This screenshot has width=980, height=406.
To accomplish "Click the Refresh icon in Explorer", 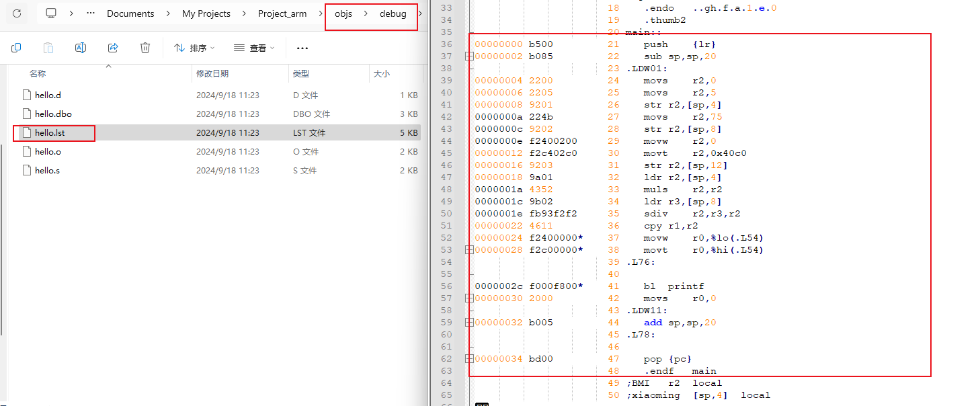I will pyautogui.click(x=17, y=13).
